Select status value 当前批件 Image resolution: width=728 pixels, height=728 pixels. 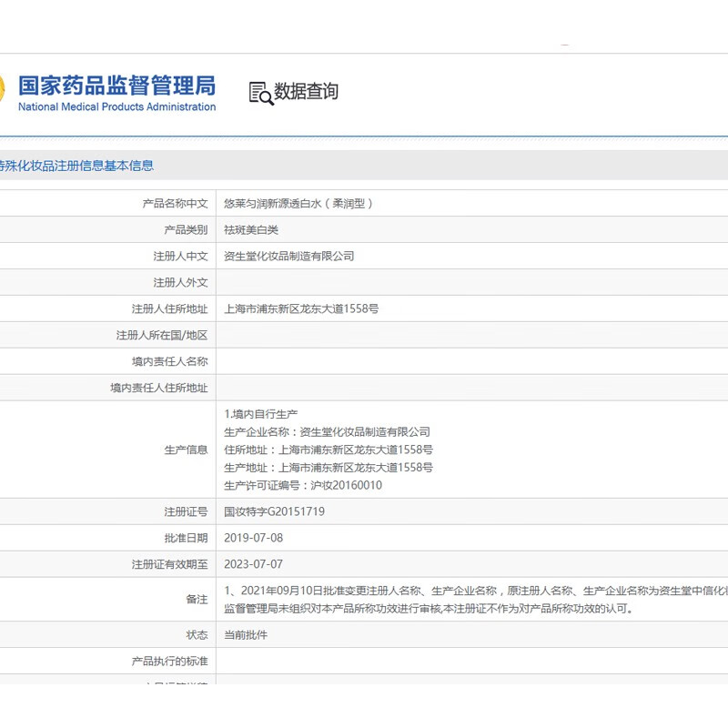(246, 635)
